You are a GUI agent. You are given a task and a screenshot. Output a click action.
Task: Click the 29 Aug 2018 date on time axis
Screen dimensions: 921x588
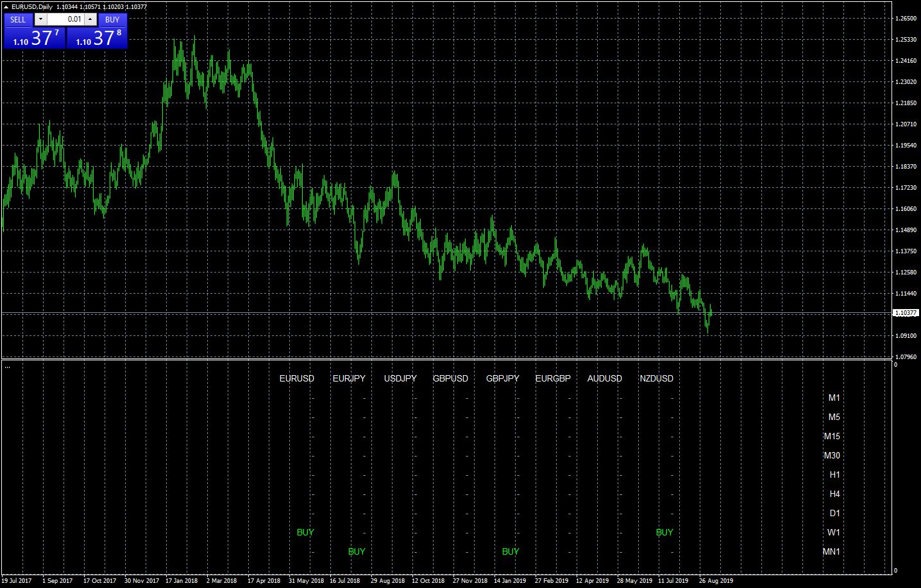tap(387, 581)
